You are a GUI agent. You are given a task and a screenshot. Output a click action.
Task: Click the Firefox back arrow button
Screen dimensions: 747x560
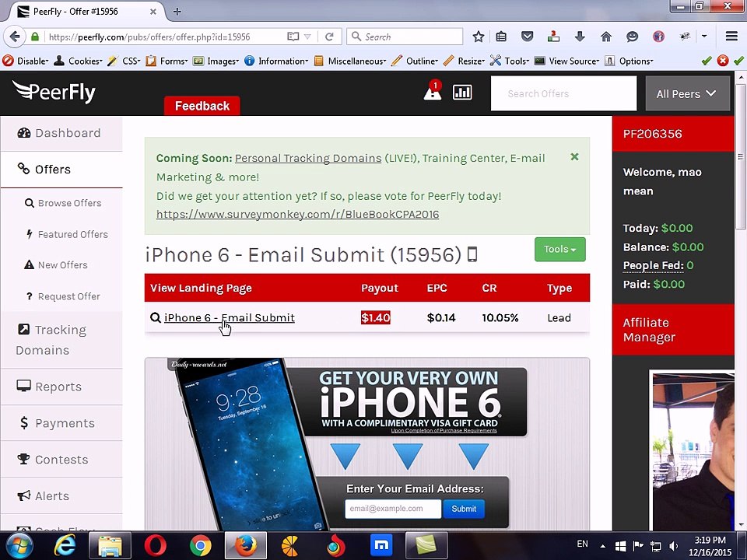click(x=15, y=37)
